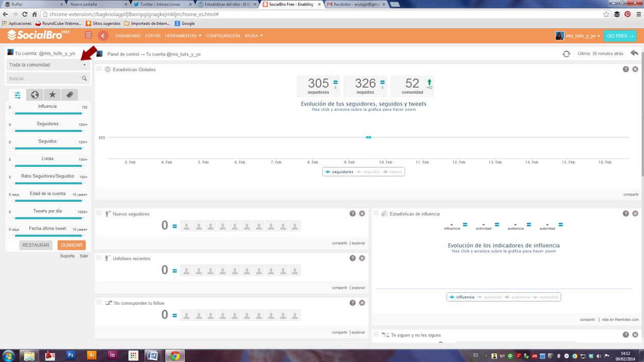Click help icon on Estadísticas Globales panel

(x=625, y=69)
